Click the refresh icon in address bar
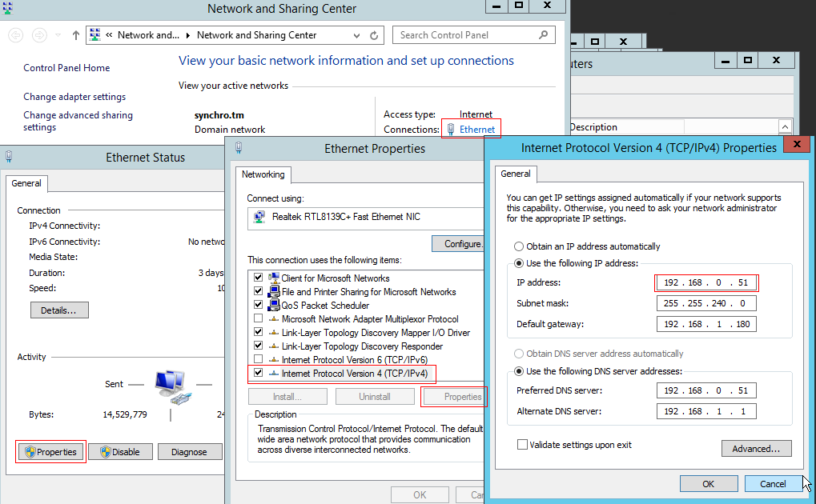 [374, 35]
